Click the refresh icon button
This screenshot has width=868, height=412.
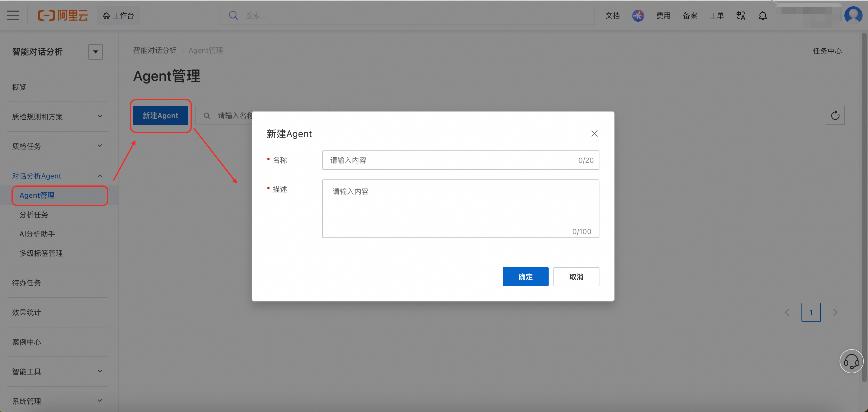835,115
